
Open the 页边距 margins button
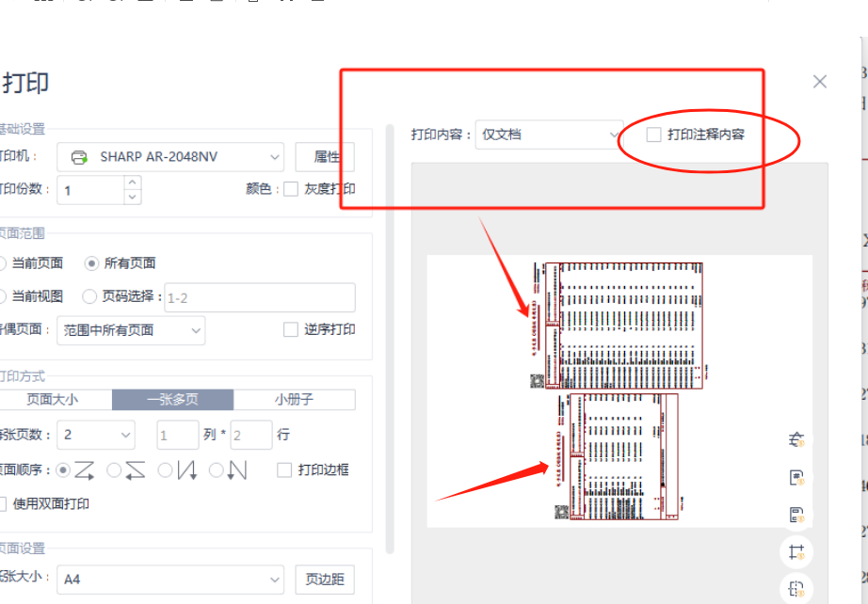tap(325, 580)
